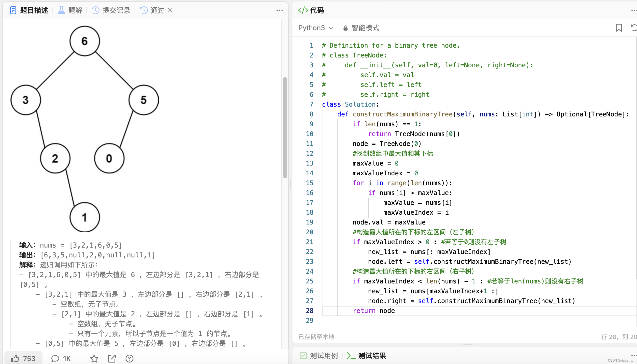
Task: Click 'node = TreeNode(0)' code line
Action: tap(387, 143)
